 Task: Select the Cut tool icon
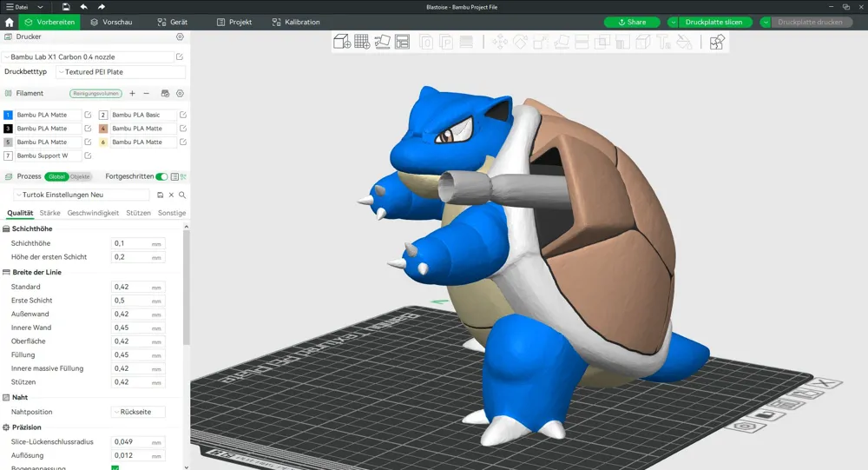582,42
